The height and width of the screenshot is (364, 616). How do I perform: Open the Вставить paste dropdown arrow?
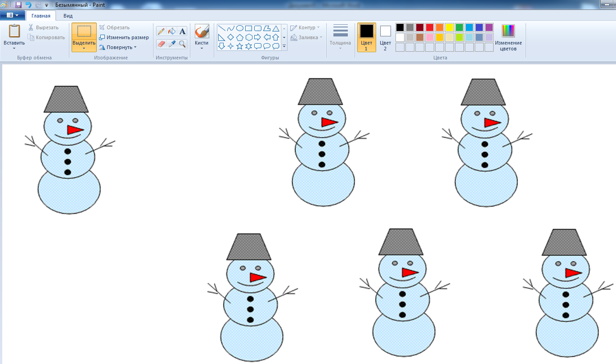14,48
